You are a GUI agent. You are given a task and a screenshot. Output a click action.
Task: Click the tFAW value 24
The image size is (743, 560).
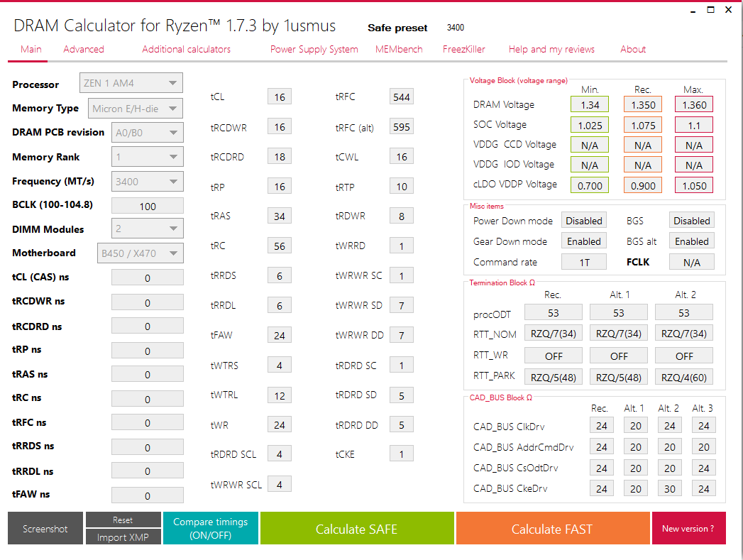coord(280,336)
